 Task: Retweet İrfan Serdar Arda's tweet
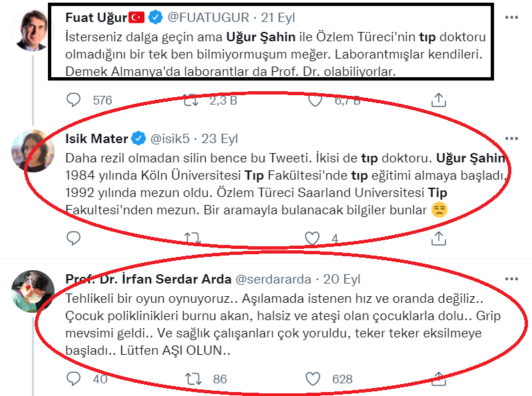click(190, 379)
